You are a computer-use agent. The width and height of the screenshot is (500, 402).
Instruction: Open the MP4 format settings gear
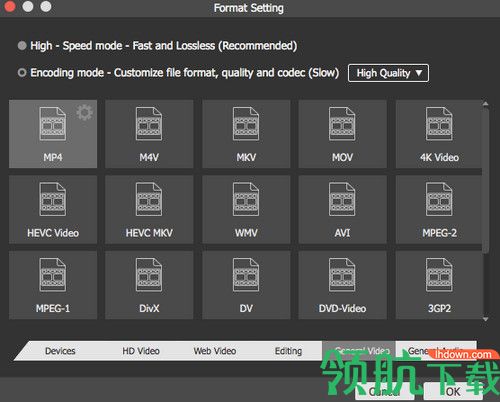pyautogui.click(x=84, y=113)
